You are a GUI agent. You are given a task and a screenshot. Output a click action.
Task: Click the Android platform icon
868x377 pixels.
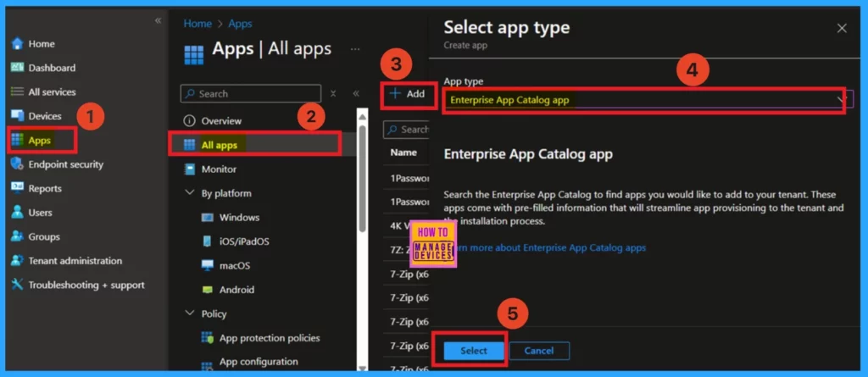tap(208, 290)
